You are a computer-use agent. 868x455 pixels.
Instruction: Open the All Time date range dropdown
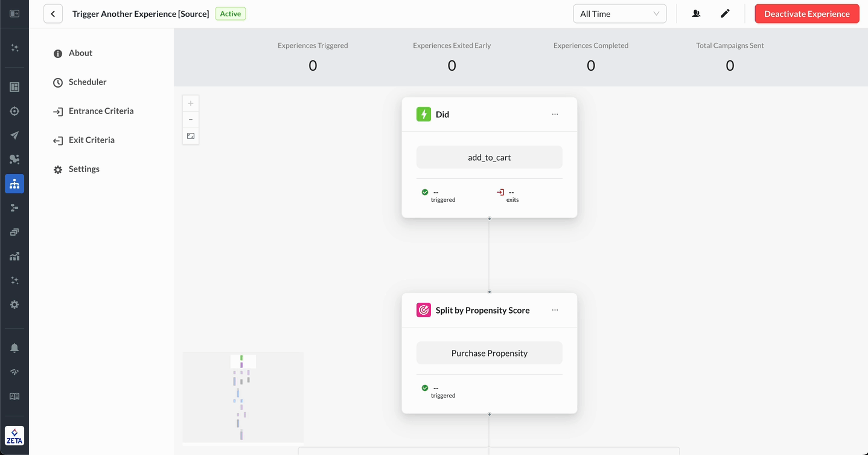[x=619, y=14]
